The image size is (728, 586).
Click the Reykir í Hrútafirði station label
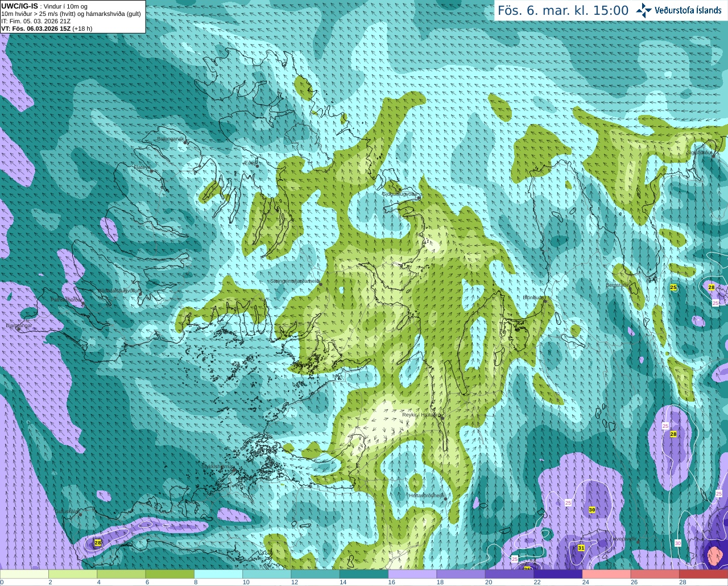[422, 415]
